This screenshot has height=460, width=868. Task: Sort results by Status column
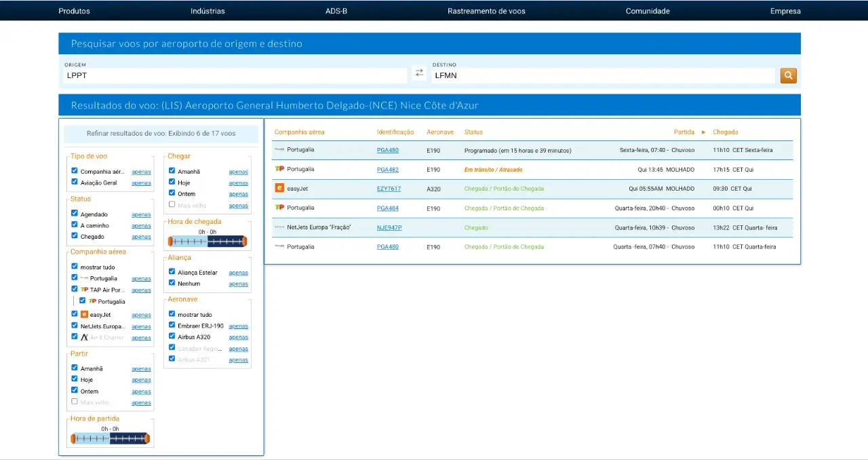click(473, 132)
